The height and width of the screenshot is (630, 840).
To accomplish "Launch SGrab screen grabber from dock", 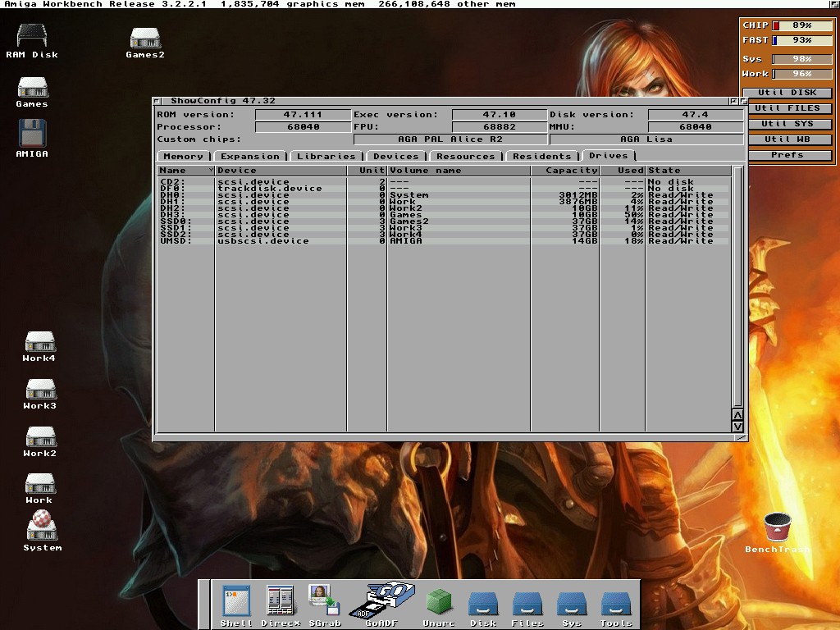I will [325, 606].
